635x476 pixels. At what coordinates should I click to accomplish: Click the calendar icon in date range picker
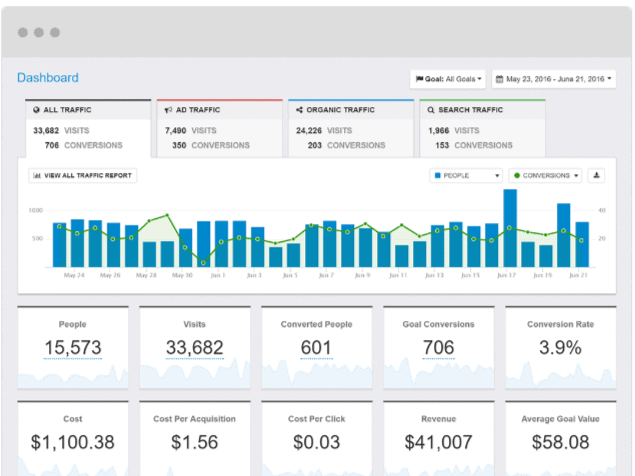(x=500, y=78)
